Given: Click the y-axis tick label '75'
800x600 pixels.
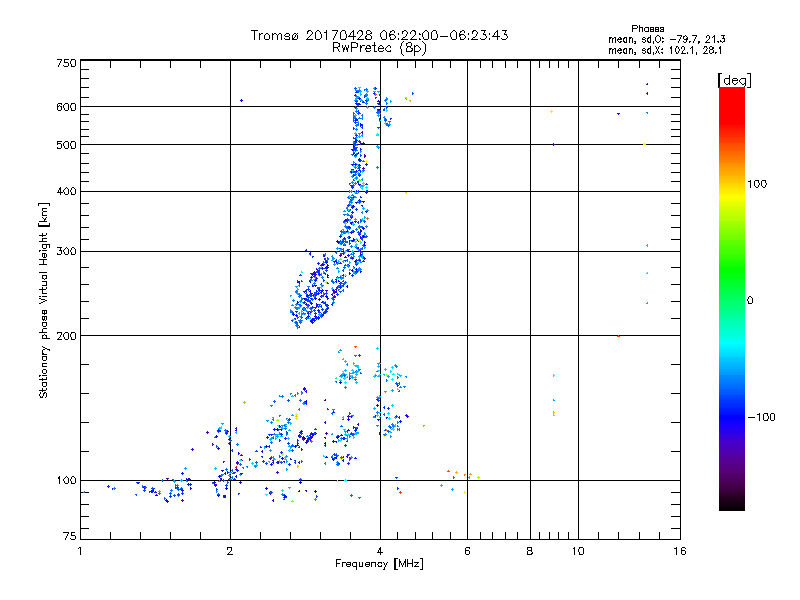Looking at the screenshot, I should (70, 536).
